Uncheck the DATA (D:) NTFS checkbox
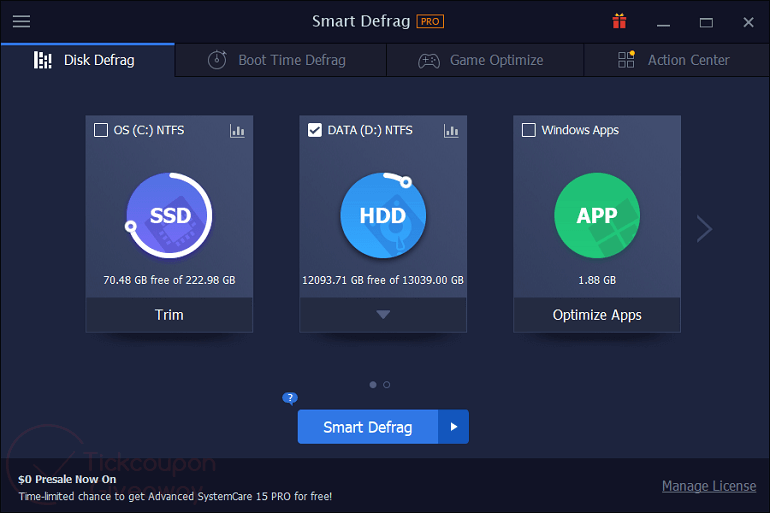Image resolution: width=770 pixels, height=513 pixels. [x=315, y=130]
